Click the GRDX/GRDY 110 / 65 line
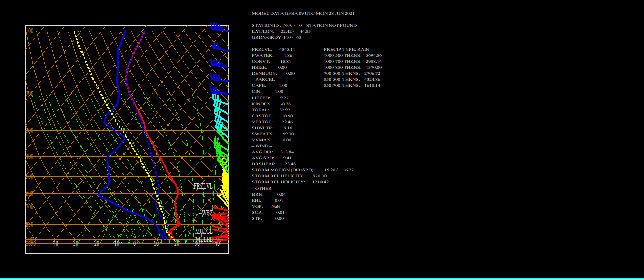The image size is (644, 279). pos(276,37)
